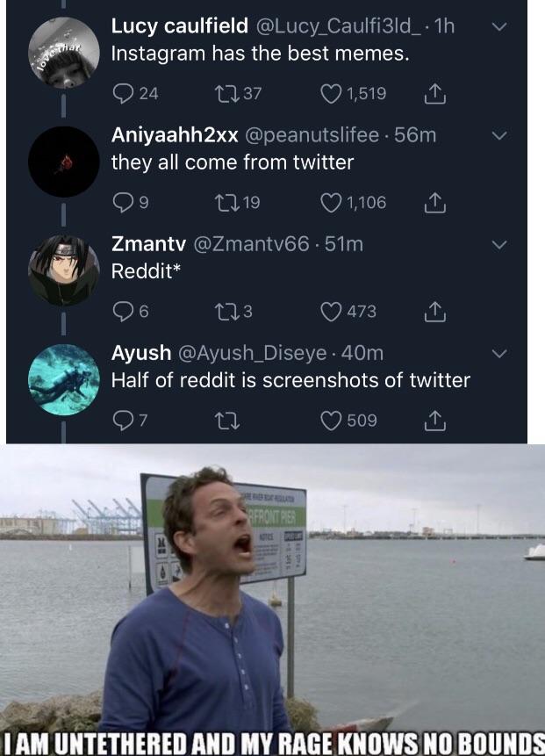
Task: Open Ayush display name link
Action: [140, 353]
